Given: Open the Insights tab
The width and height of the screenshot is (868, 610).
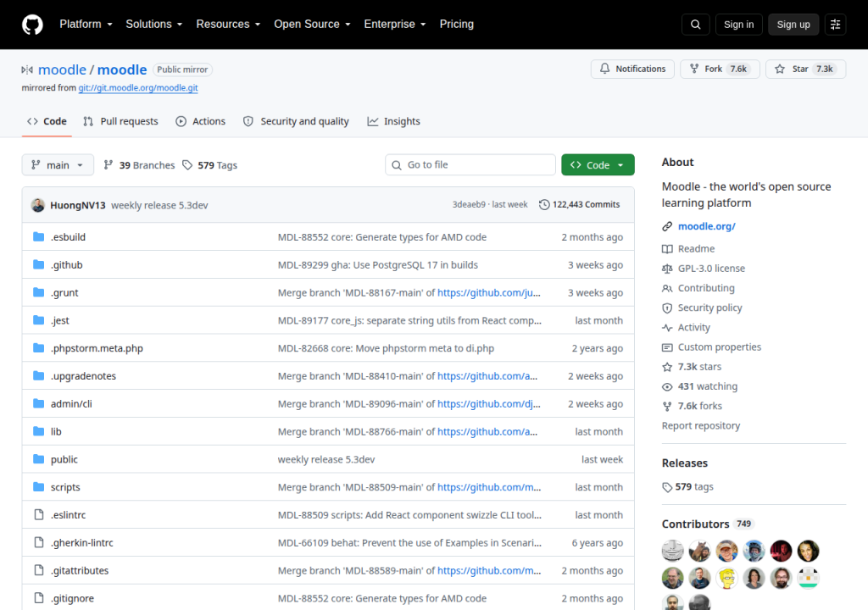Looking at the screenshot, I should click(x=393, y=121).
